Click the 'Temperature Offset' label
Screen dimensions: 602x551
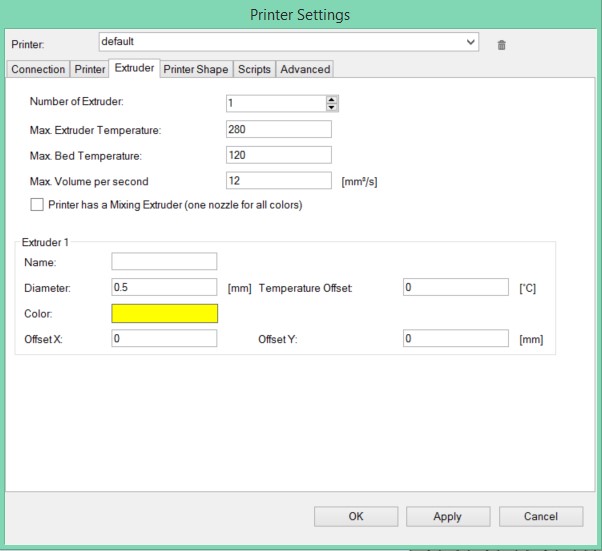[x=305, y=288]
